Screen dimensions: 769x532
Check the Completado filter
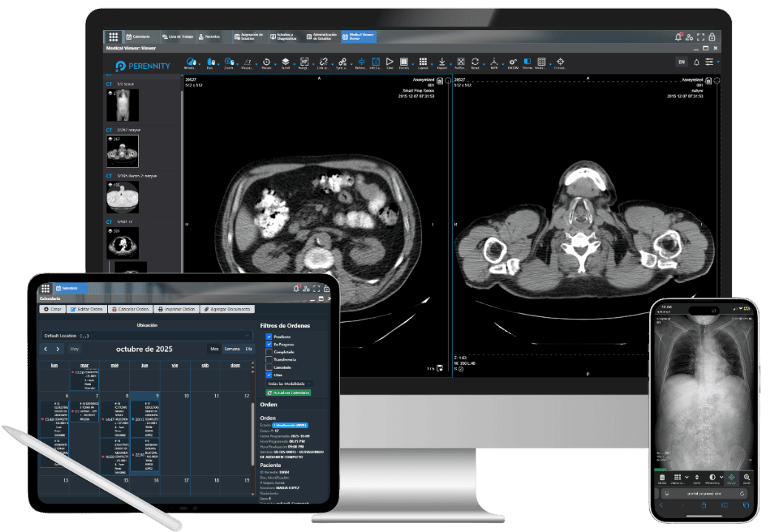(x=268, y=352)
